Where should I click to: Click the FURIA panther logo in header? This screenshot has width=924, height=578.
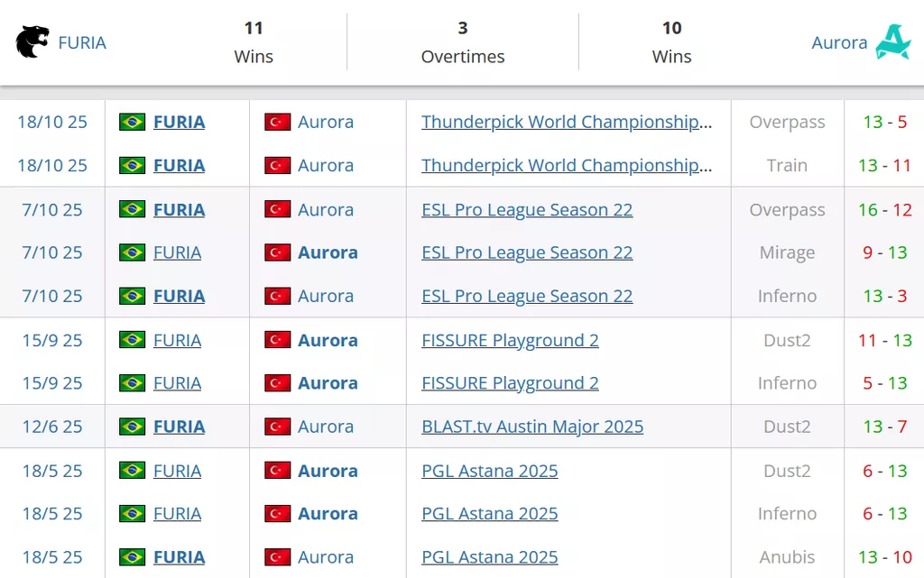tap(32, 42)
